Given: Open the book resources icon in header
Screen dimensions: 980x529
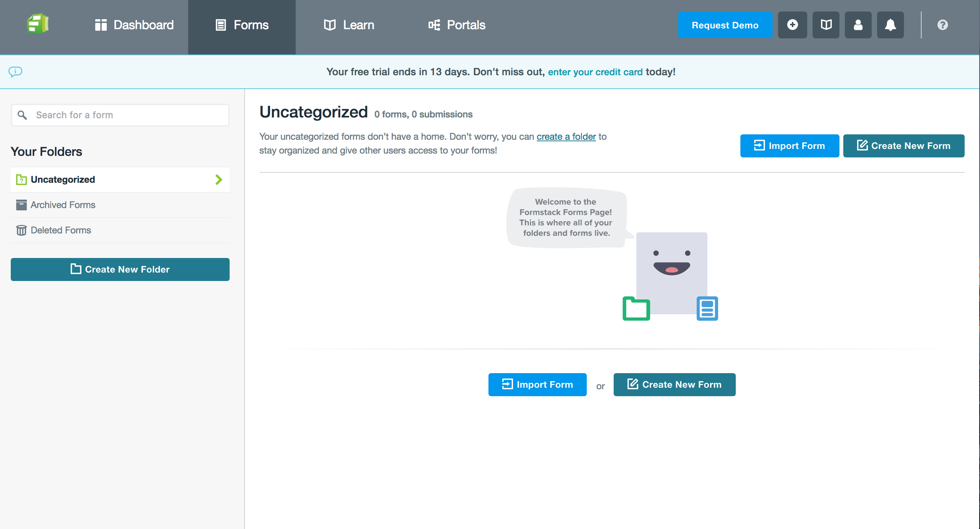Looking at the screenshot, I should (x=826, y=25).
